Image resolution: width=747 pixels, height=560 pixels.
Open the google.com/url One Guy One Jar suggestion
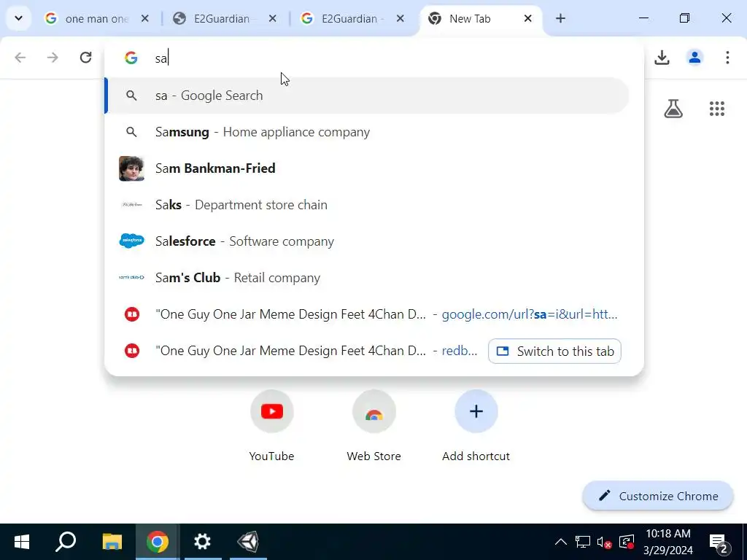[367, 314]
